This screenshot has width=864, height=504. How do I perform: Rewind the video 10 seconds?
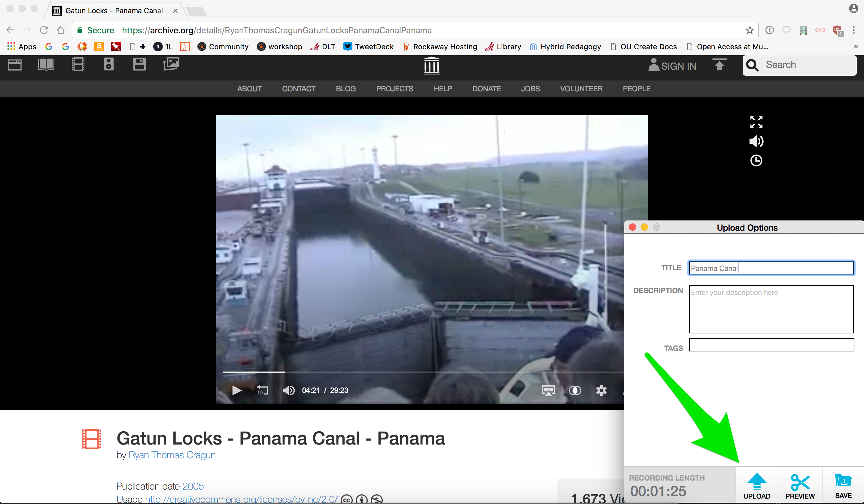263,390
